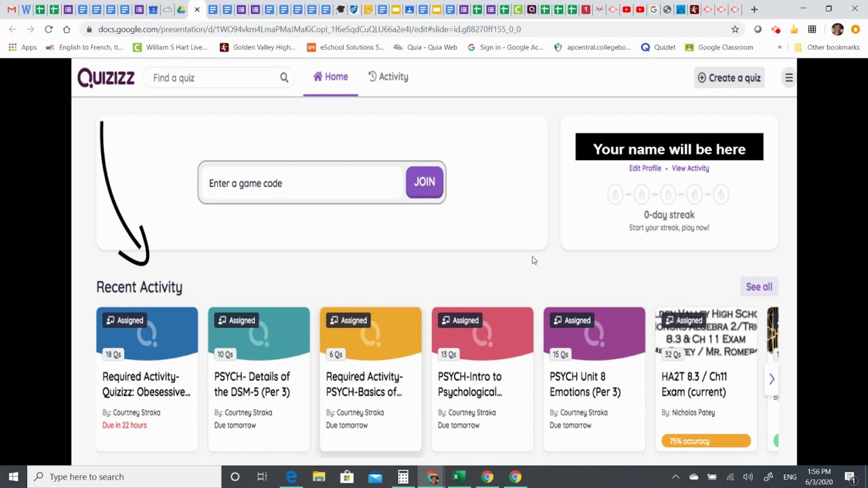Open Required Activity PSYCH-Basics card
This screenshot has height=488, width=868.
tap(371, 379)
